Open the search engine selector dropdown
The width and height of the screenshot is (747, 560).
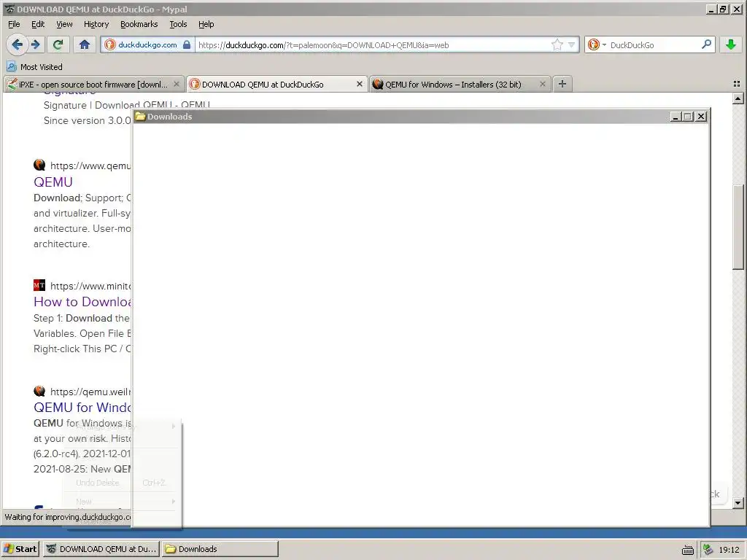coord(597,44)
